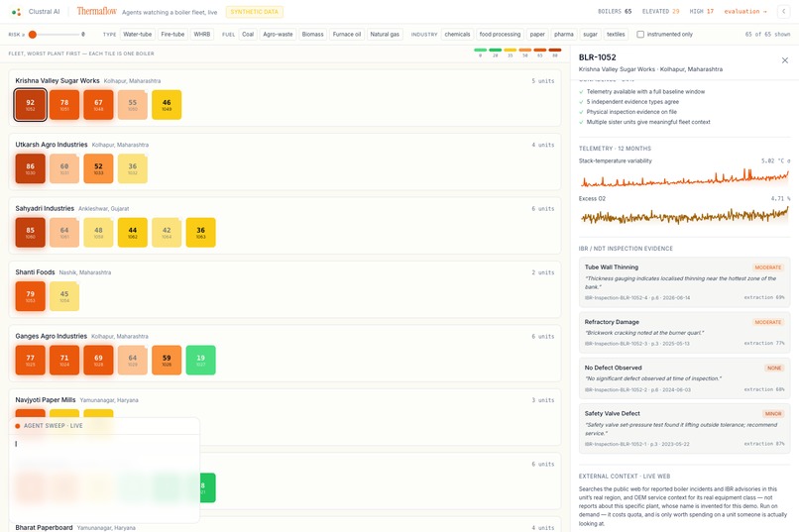Image resolution: width=799 pixels, height=532 pixels.
Task: Select boiler tile 92 at Krishna Valley
Action: [x=31, y=105]
